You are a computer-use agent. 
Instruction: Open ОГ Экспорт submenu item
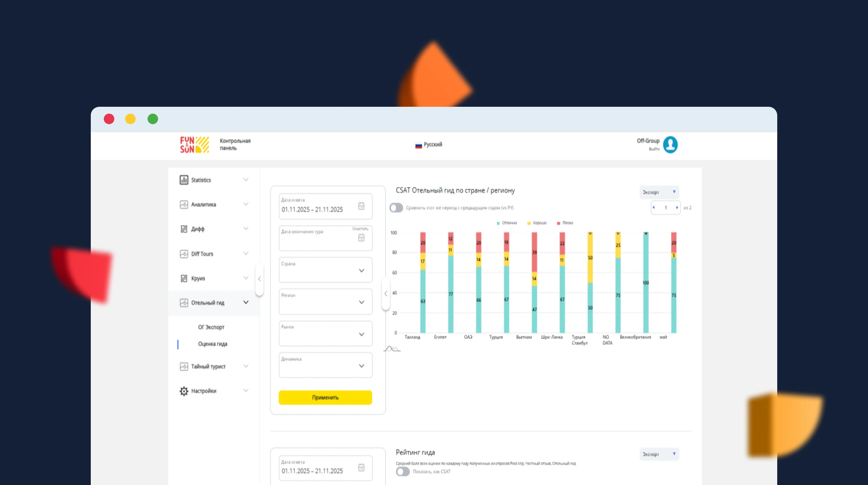coord(211,327)
